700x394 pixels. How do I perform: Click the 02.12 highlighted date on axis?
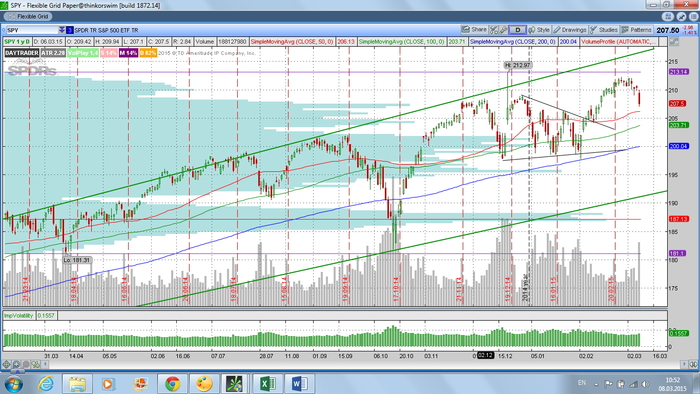coord(485,356)
